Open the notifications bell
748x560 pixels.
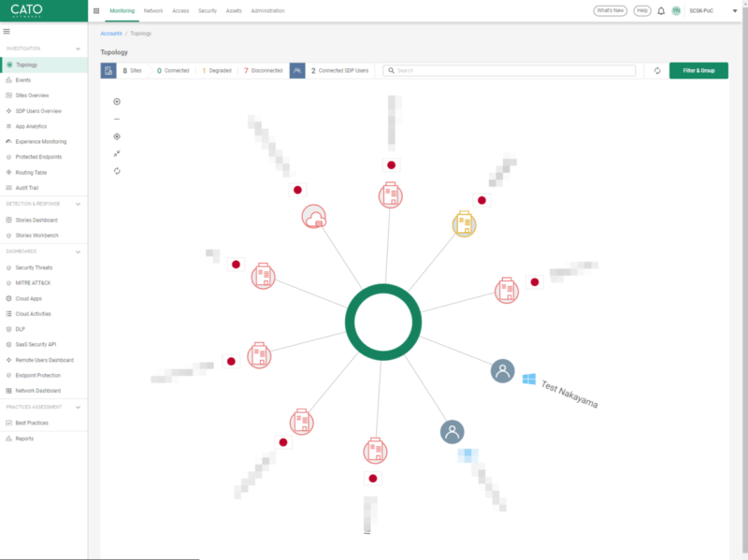coord(663,9)
